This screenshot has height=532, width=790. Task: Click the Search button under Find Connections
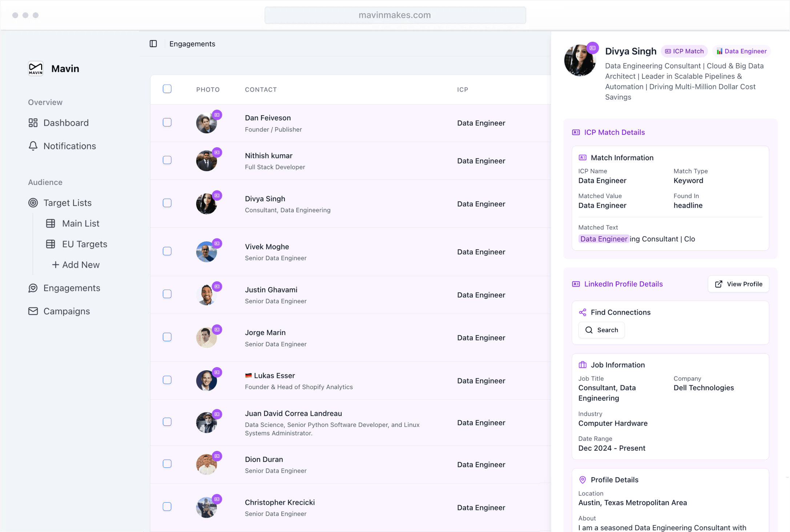point(601,330)
